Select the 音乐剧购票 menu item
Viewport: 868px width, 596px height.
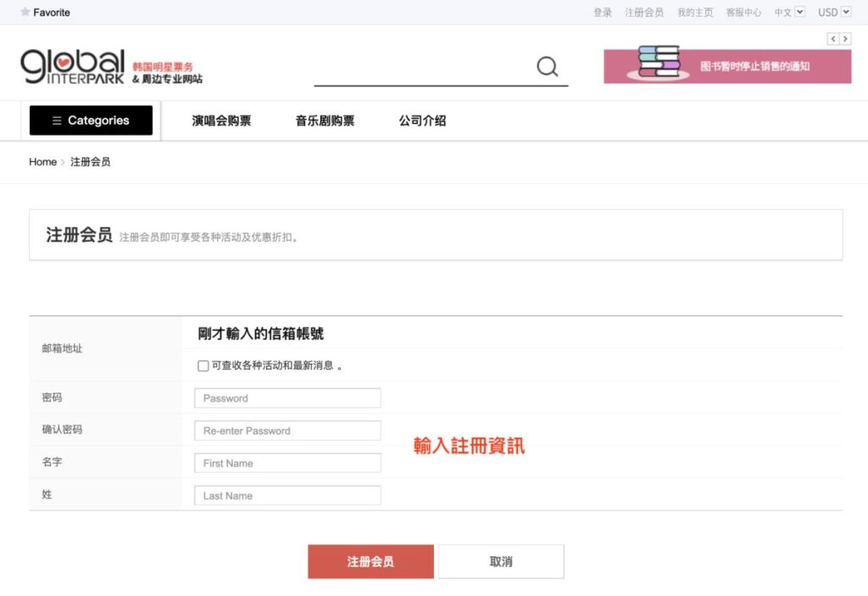325,120
